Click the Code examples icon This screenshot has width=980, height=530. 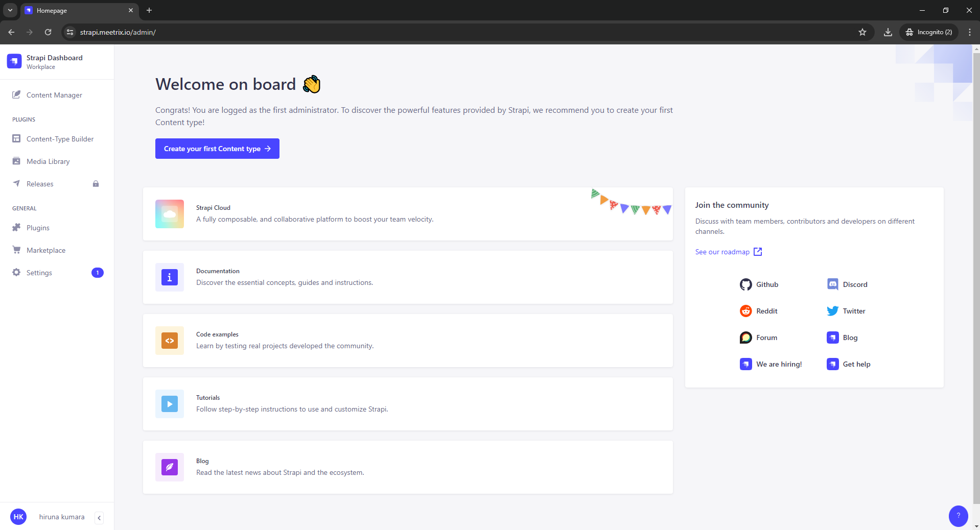[x=170, y=341]
